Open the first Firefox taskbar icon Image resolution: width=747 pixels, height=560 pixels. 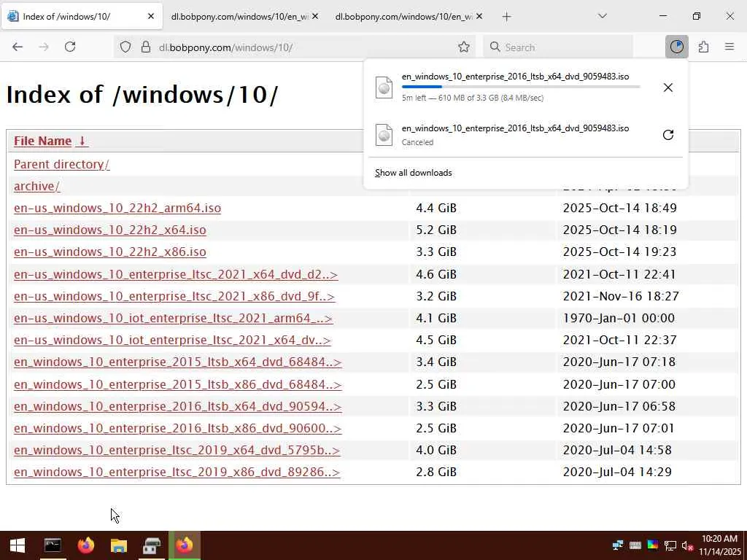pyautogui.click(x=86, y=545)
